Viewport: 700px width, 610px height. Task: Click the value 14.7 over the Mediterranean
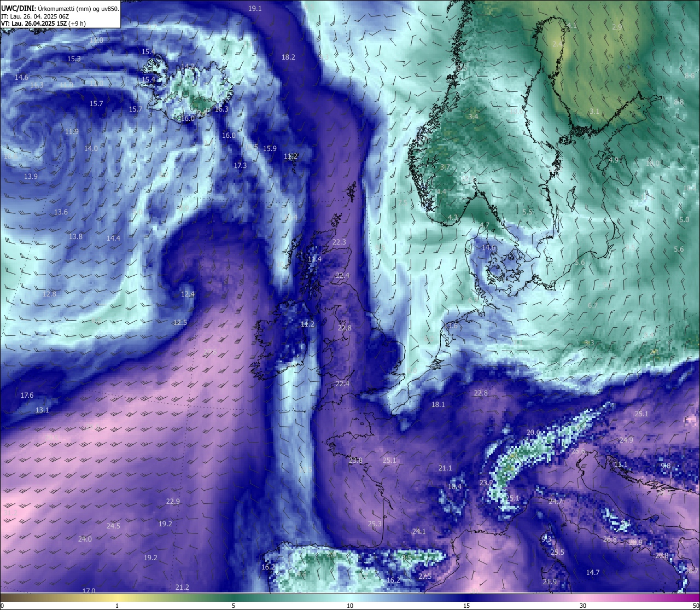tap(593, 573)
